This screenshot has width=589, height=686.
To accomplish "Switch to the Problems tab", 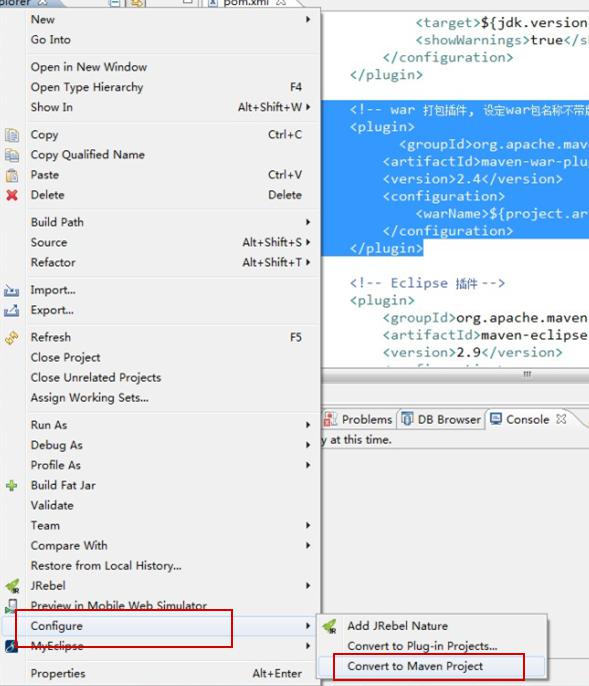I will coord(358,419).
